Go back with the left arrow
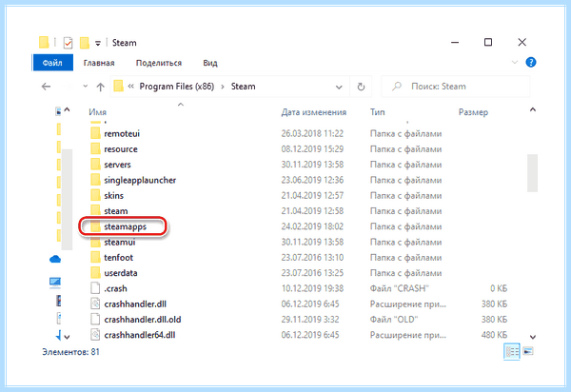This screenshot has width=571, height=392. pyautogui.click(x=46, y=87)
